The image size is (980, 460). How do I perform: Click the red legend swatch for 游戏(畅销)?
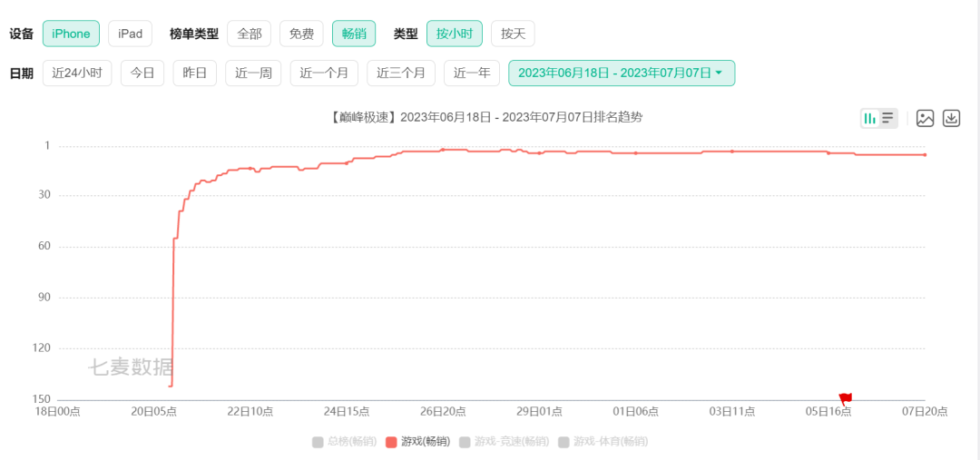coord(391,442)
